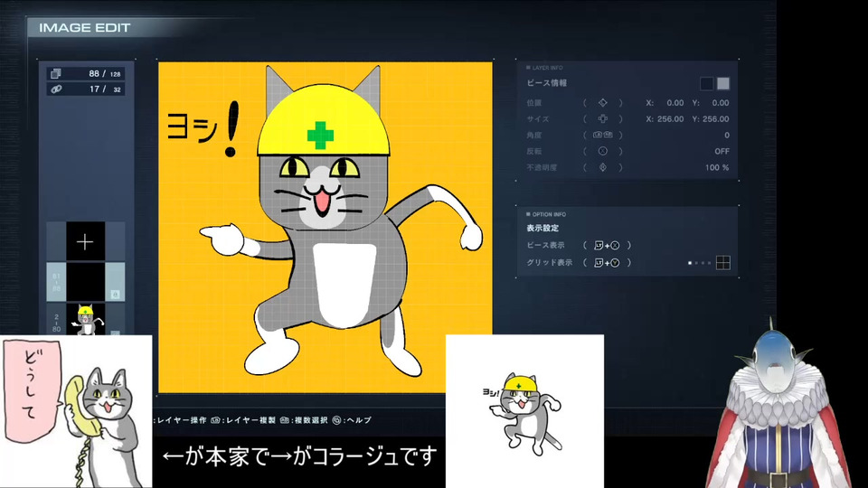This screenshot has width=868, height=488.
Task: Click the link count chain icon
Action: pyautogui.click(x=56, y=89)
